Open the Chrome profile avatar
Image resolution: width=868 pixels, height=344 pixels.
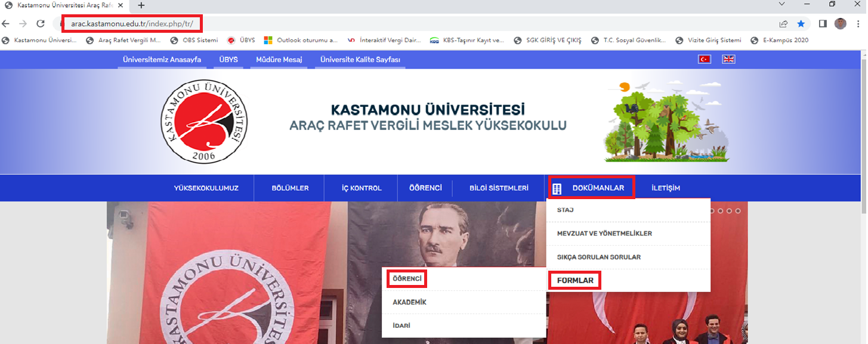click(841, 24)
